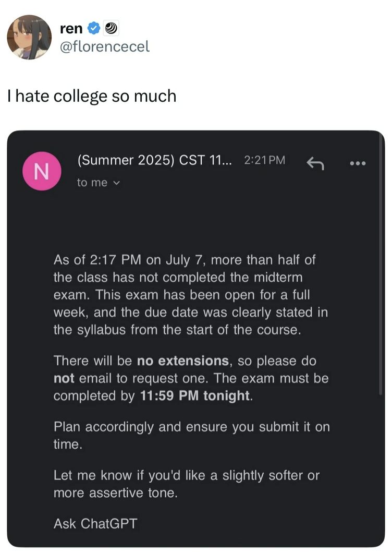This screenshot has height=552, width=392.
Task: Click the reply arrow icon in email header
Action: [315, 164]
